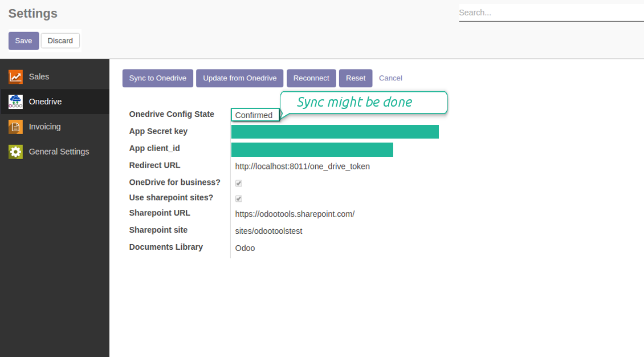Save the settings

coord(24,40)
